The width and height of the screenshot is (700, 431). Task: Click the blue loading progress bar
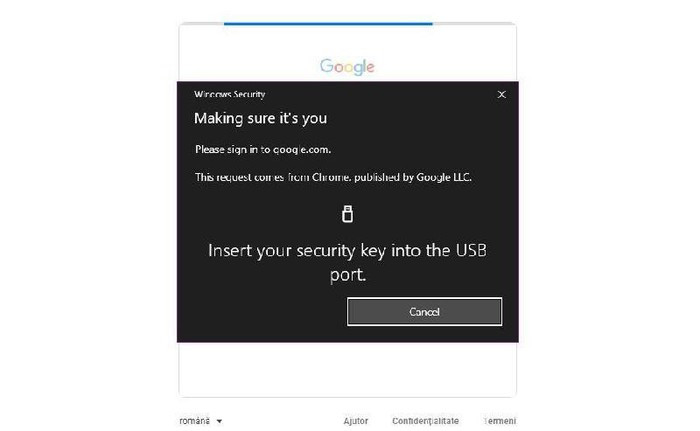(x=328, y=24)
